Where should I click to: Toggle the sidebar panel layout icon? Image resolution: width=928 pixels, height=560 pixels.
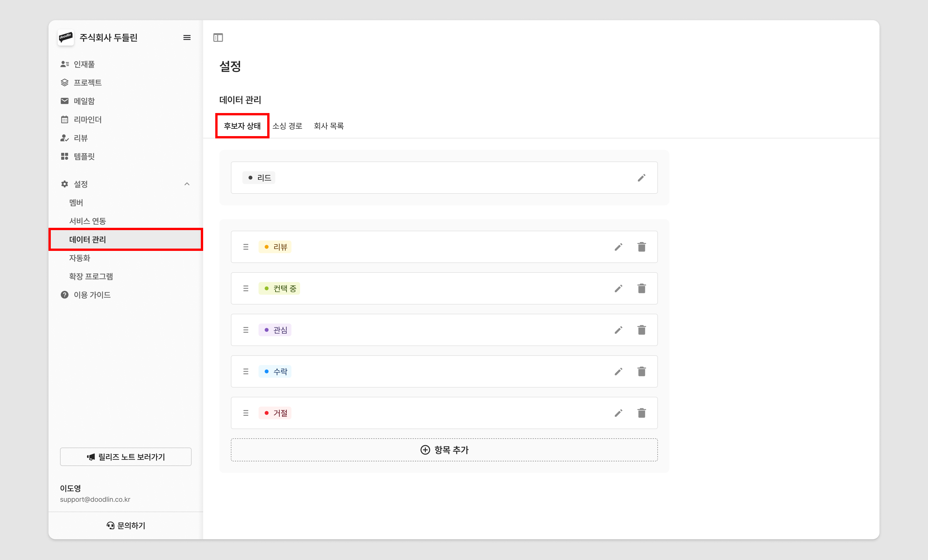[x=218, y=38]
